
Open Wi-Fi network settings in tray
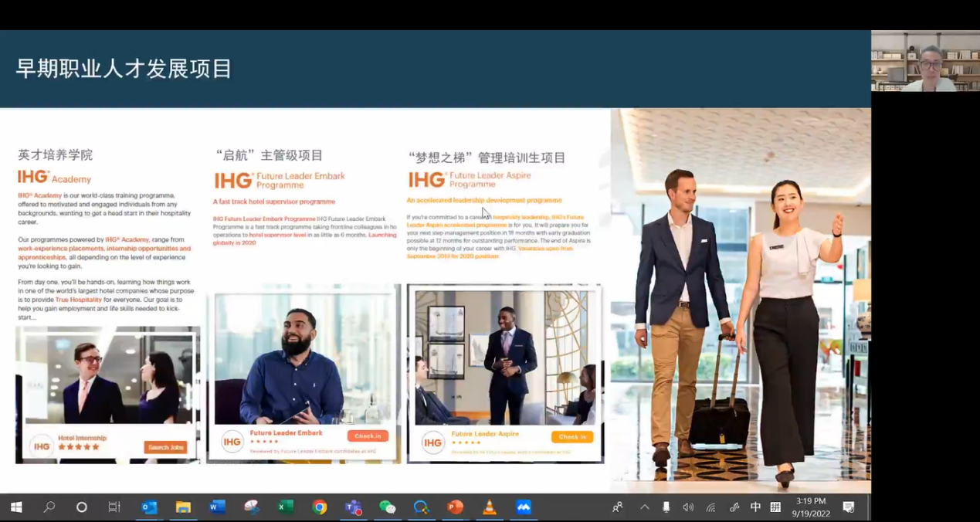(710, 507)
